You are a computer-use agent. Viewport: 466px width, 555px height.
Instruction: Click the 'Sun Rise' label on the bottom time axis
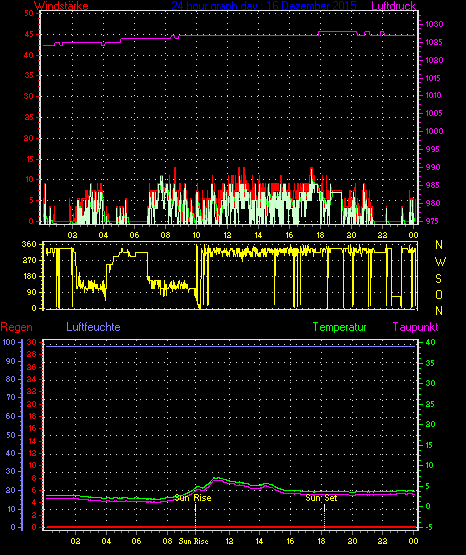(x=193, y=541)
